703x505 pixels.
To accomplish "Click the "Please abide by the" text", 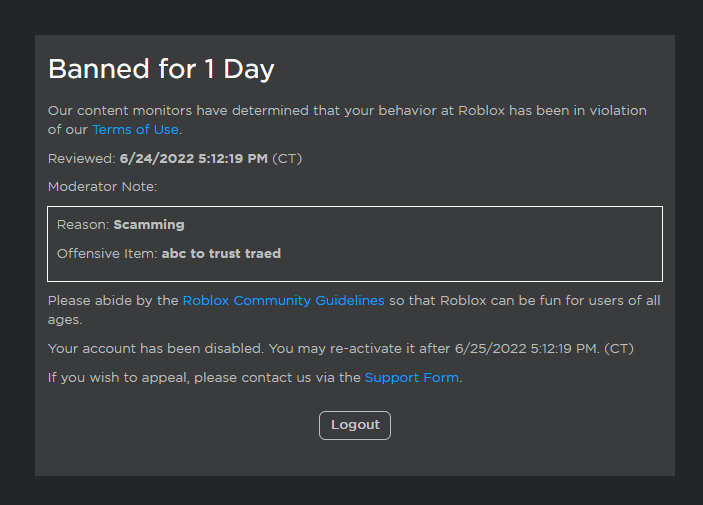I will pos(113,301).
